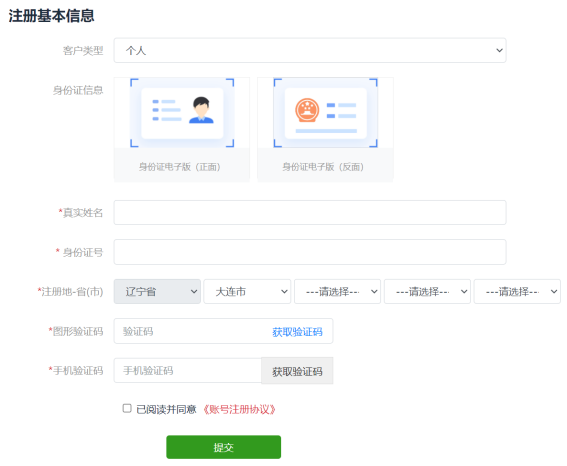
Task: Expand the third region 请选择 dropdown
Action: (x=337, y=291)
